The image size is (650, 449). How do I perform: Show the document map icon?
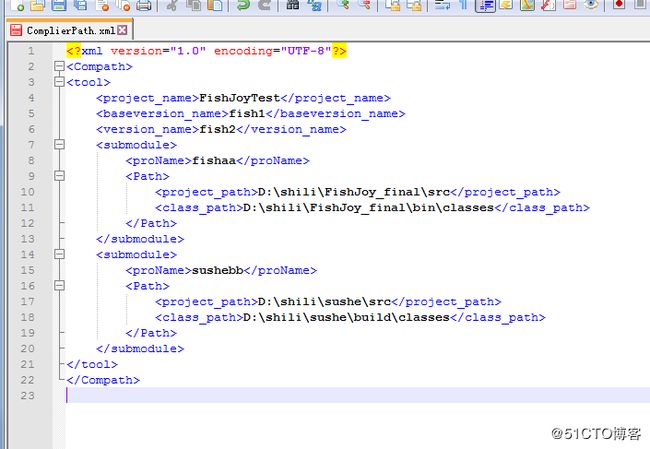click(x=527, y=4)
